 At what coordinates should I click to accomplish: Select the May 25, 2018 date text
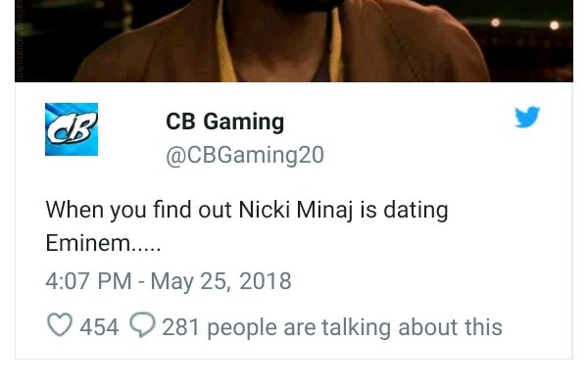pos(220,281)
